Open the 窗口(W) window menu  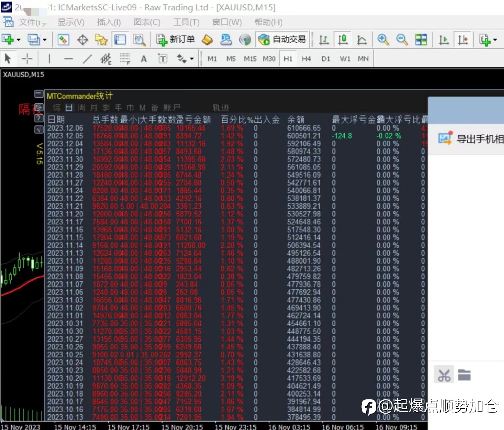point(227,22)
